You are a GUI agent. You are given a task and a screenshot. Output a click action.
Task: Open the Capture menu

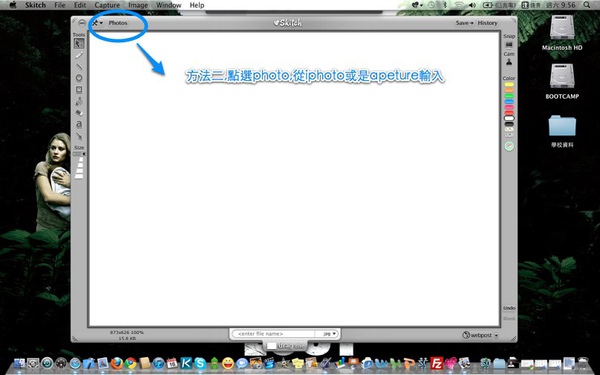(x=107, y=5)
